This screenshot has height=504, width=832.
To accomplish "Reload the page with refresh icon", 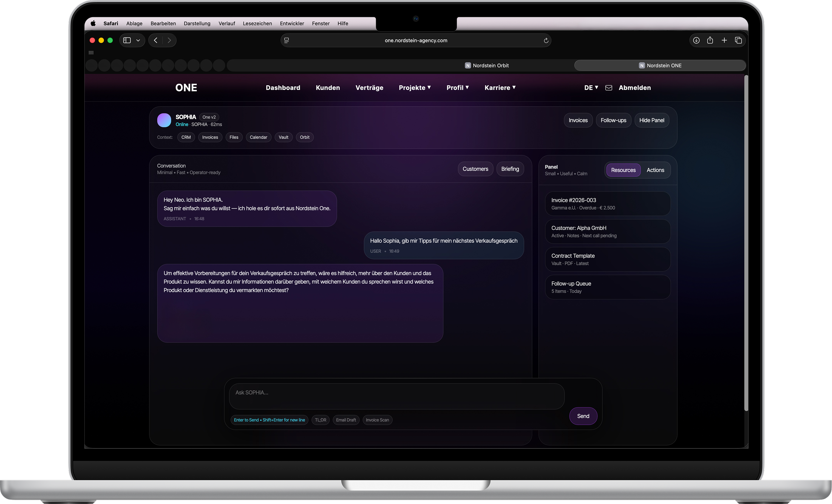I will point(546,41).
